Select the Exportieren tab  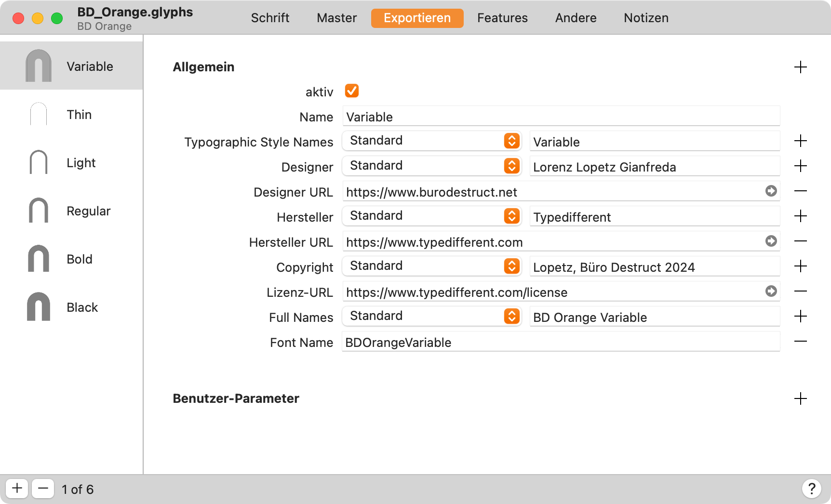click(x=417, y=18)
